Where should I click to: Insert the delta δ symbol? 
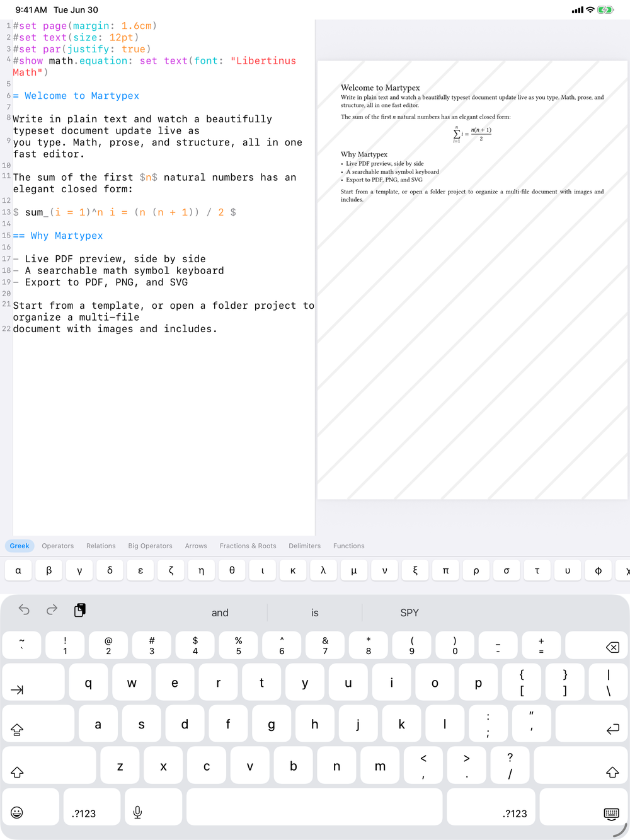click(x=110, y=570)
